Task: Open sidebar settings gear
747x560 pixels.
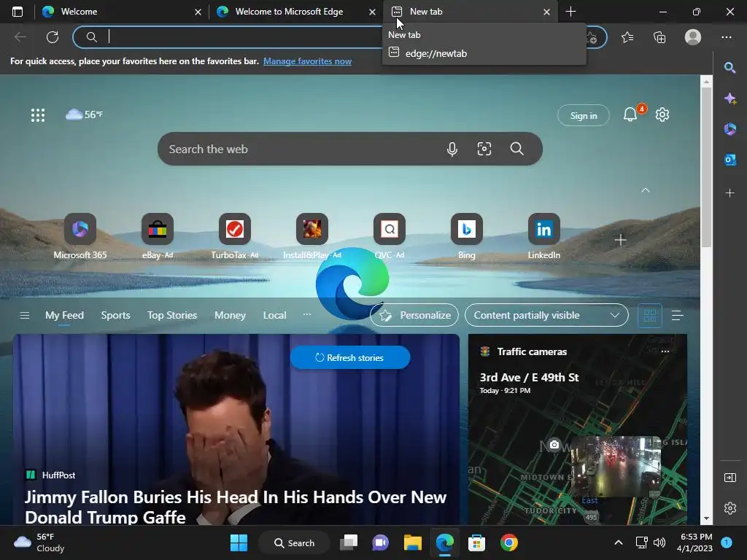Action: pos(729,508)
